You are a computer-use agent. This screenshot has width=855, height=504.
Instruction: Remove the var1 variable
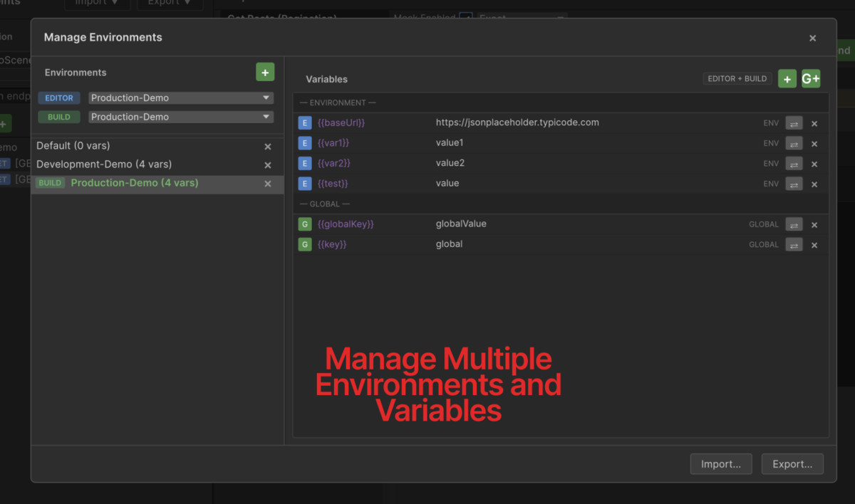pyautogui.click(x=814, y=144)
